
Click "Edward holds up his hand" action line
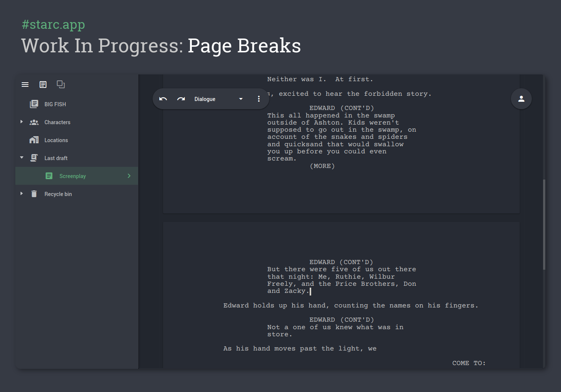point(351,306)
